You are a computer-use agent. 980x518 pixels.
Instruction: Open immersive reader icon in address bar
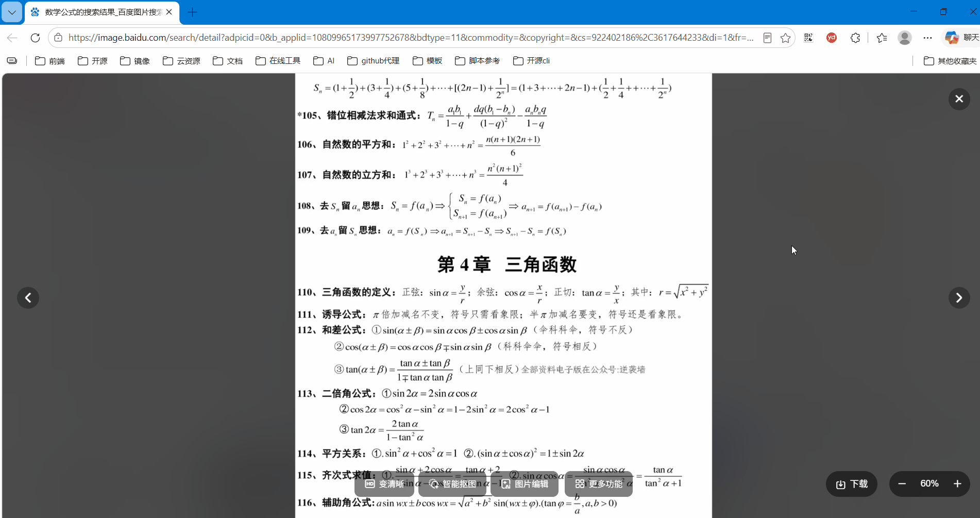click(x=767, y=38)
